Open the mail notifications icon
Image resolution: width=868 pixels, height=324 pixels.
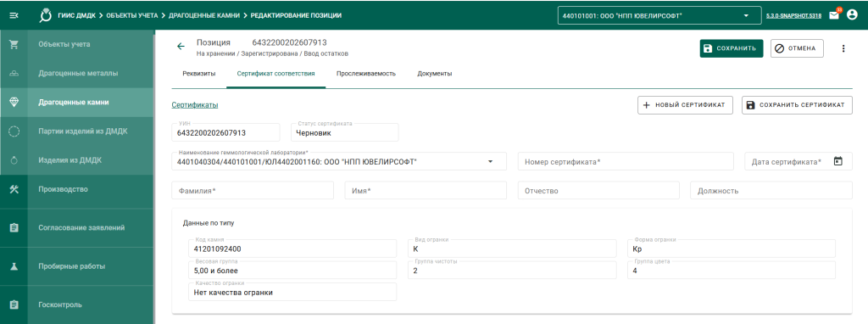(x=834, y=15)
